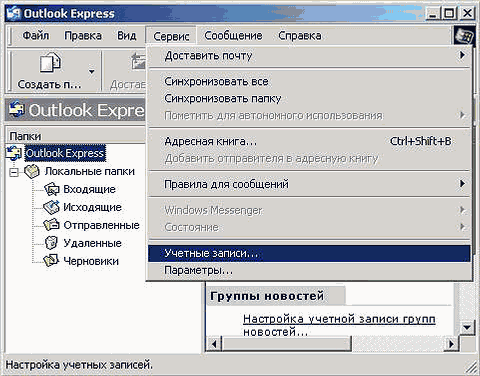Select the Входящие folder
Viewport: 480px width, 376px height.
pos(89,189)
